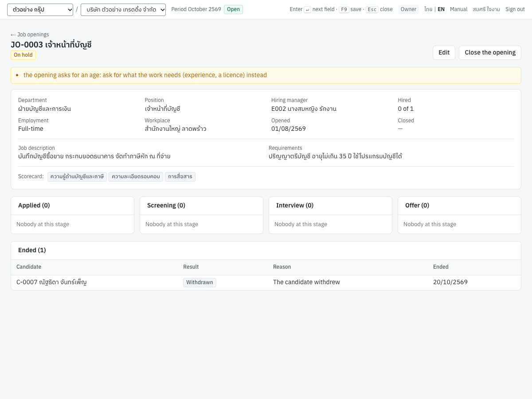Open the group selector dropdown ตัวอย่าง กรุ๊ป
532x399 pixels.
[x=40, y=10]
